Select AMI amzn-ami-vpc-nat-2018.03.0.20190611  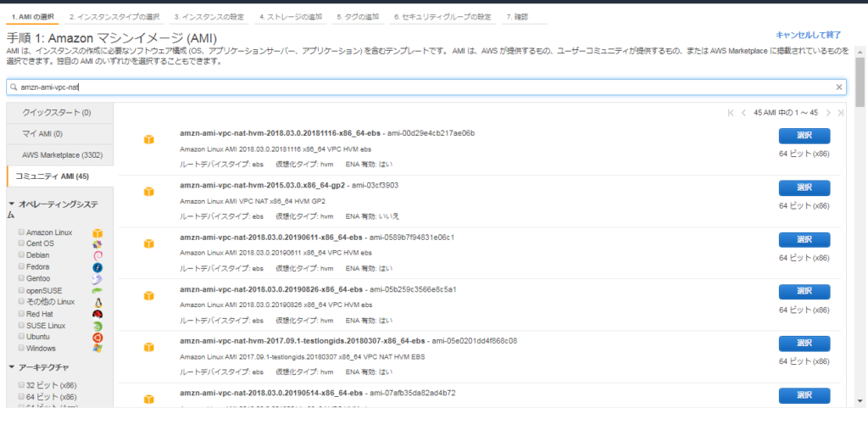[x=804, y=240]
